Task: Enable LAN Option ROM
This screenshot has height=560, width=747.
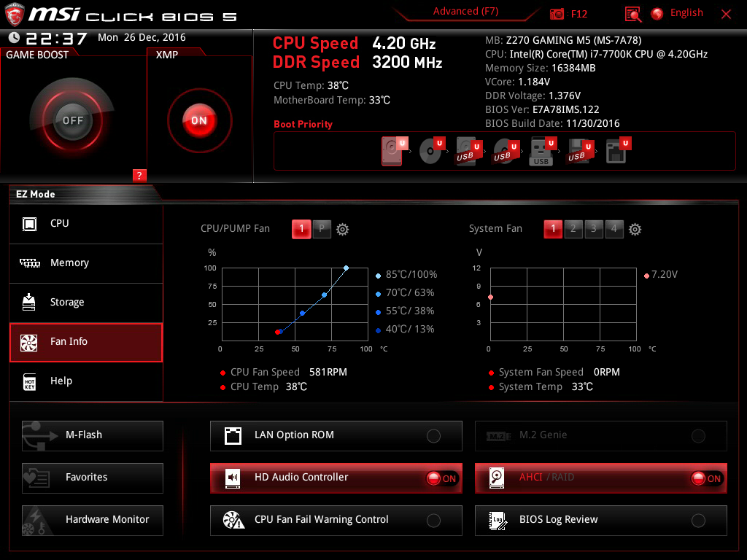Action: 336,436
